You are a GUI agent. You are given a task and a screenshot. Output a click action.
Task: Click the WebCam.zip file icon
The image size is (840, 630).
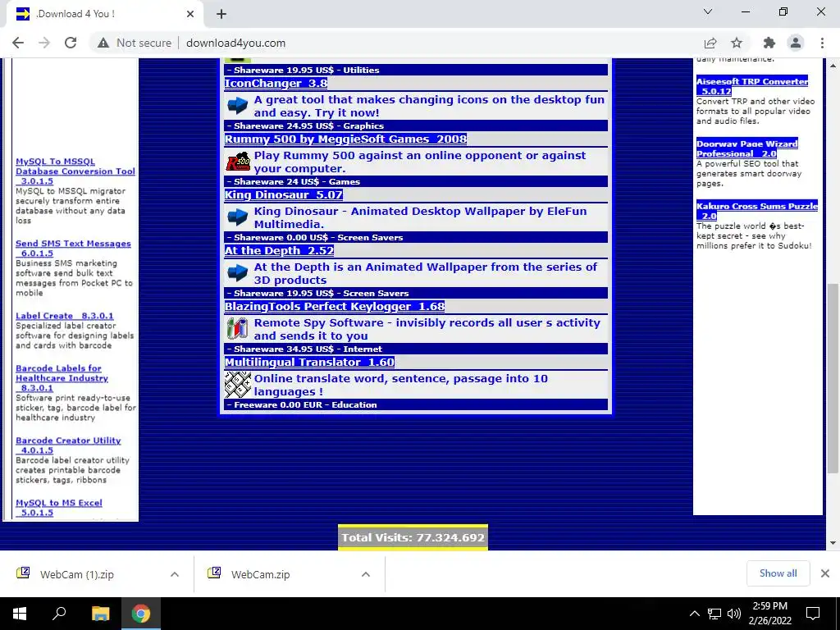214,573
